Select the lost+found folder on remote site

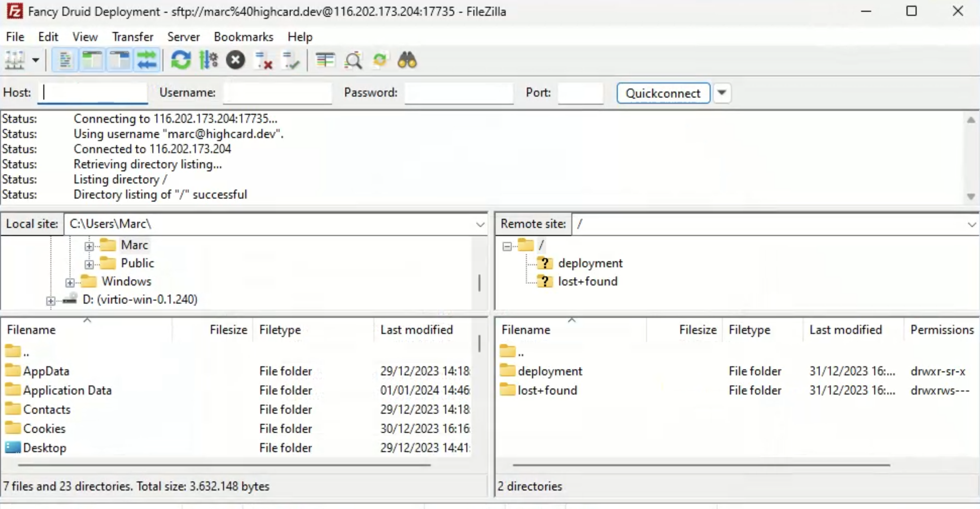547,390
